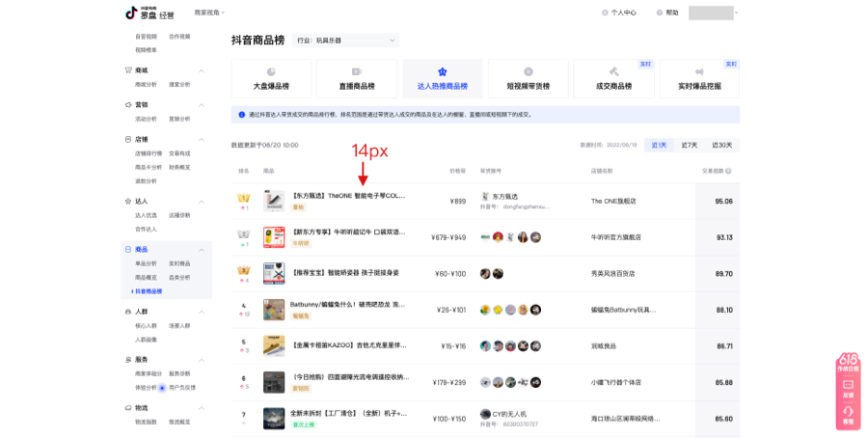Switch to 成交商品榜 tab
The image size is (868, 438).
pyautogui.click(x=614, y=79)
